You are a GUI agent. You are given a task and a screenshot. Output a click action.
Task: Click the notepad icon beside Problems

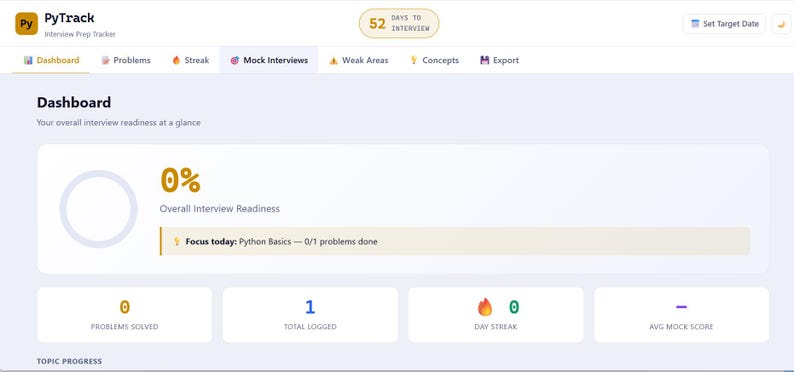(105, 60)
